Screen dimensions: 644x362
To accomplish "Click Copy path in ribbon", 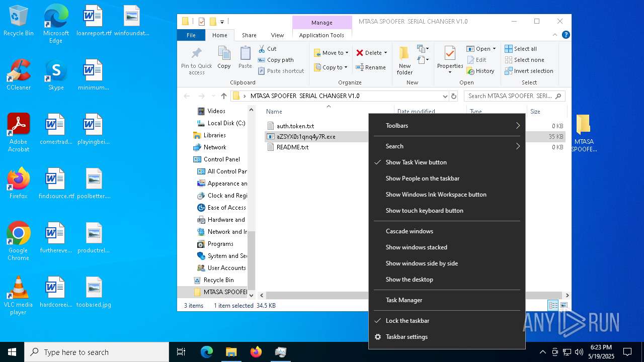I will [x=276, y=60].
